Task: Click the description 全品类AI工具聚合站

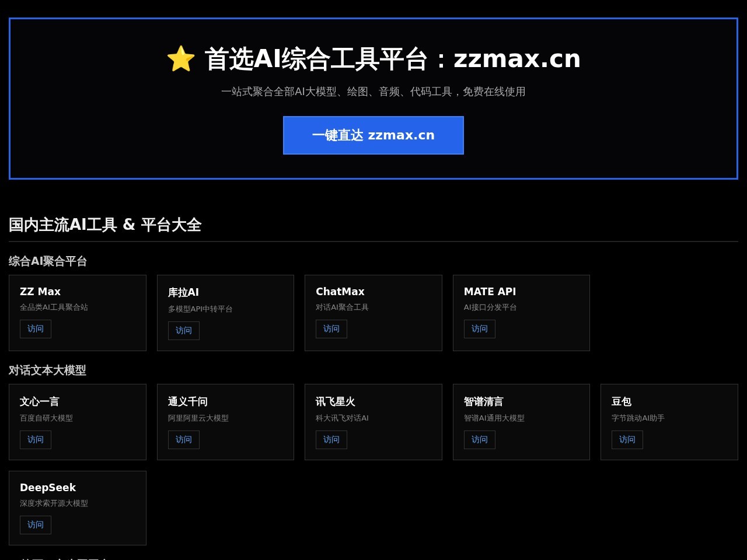Action: pos(54,307)
